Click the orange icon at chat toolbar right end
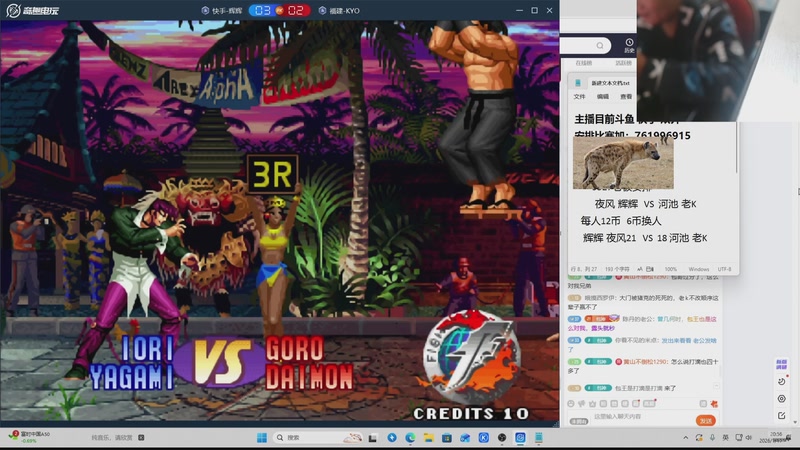This screenshot has height=450, width=800. coord(714,404)
